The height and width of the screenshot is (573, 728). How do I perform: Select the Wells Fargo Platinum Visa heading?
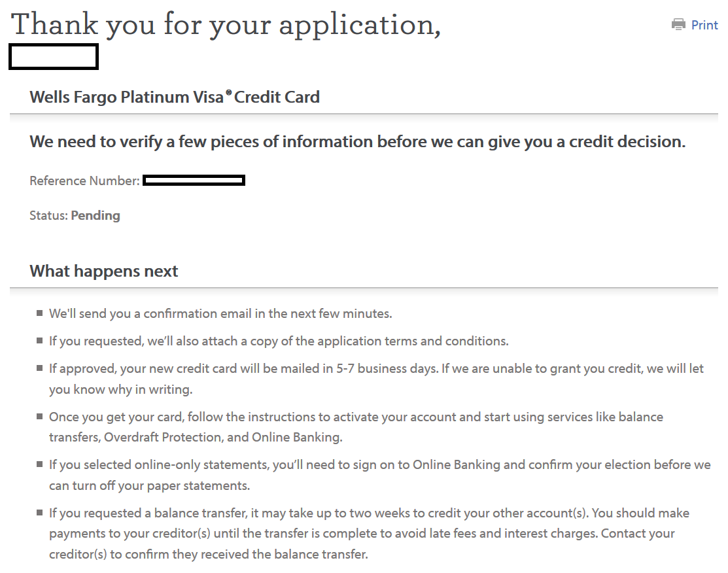pyautogui.click(x=175, y=97)
